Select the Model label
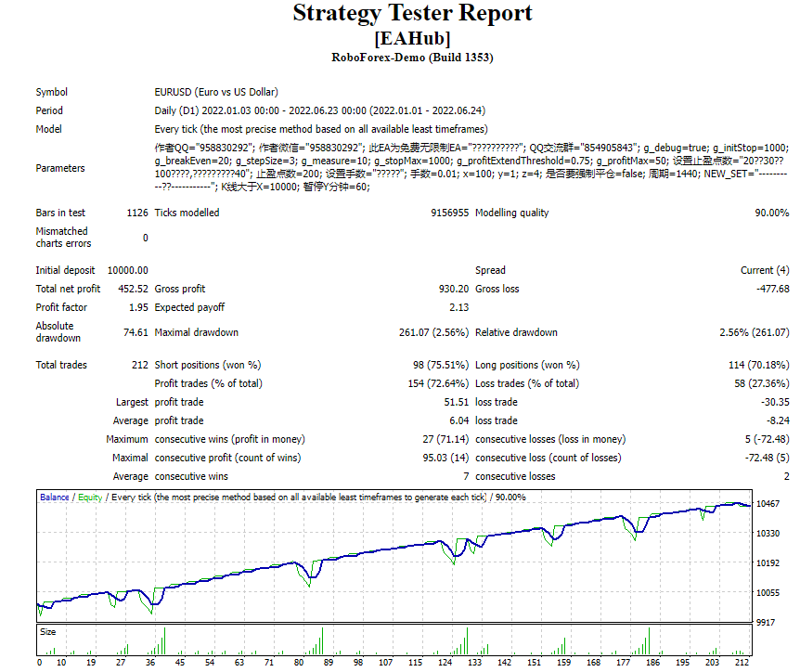Image resolution: width=800 pixels, height=672 pixels. (x=48, y=129)
